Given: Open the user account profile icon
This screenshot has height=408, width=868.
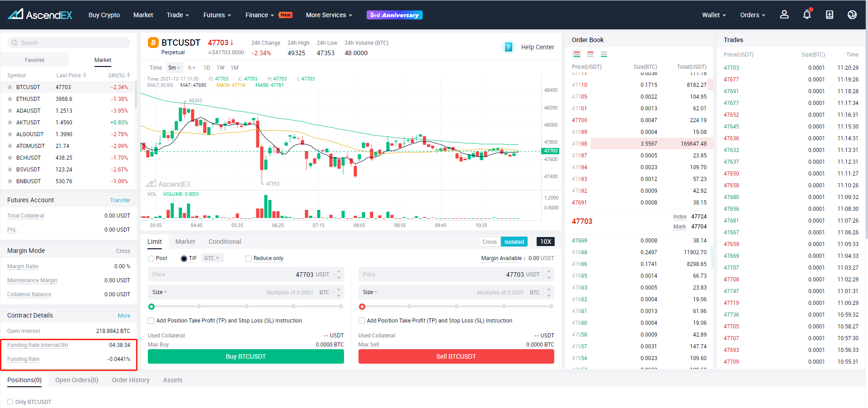Looking at the screenshot, I should (784, 15).
